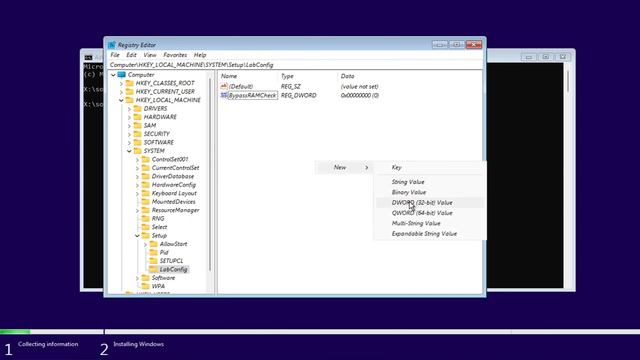
Task: Click the ControlSet001 folder icon
Action: (146, 160)
